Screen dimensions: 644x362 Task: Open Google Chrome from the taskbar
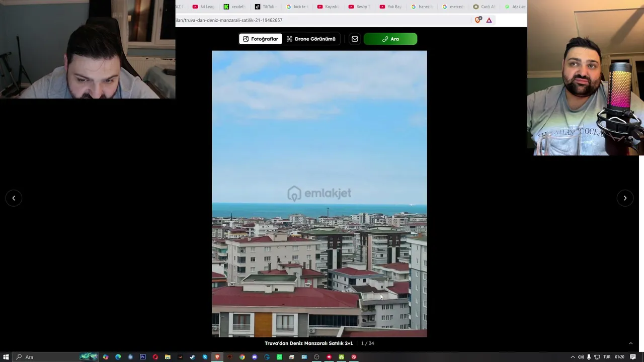242,357
